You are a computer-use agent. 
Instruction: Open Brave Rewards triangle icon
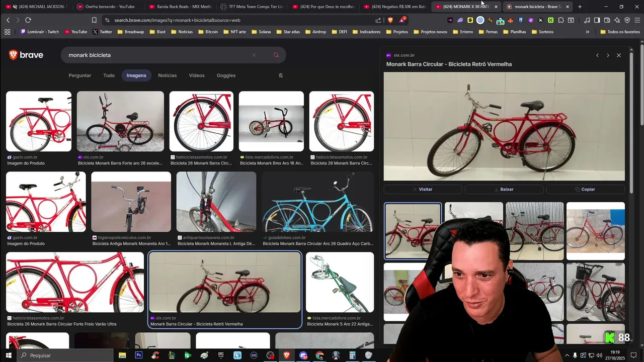[402, 20]
